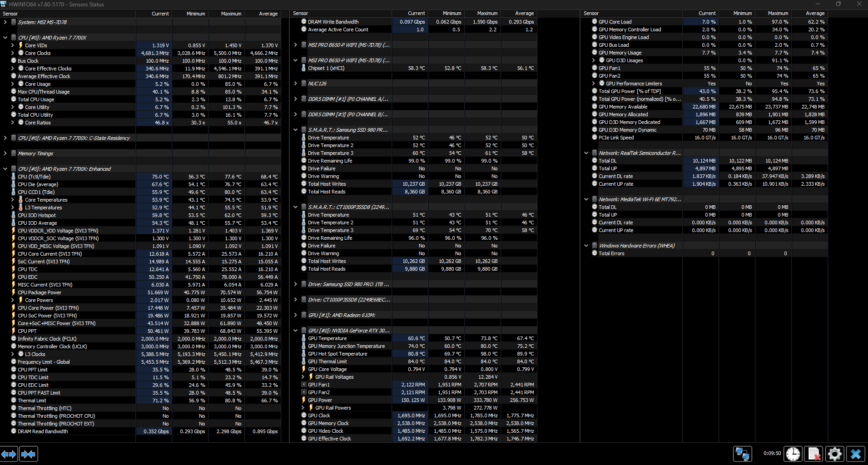Select the GPU Memory Junction Temperature row

[x=413, y=346]
